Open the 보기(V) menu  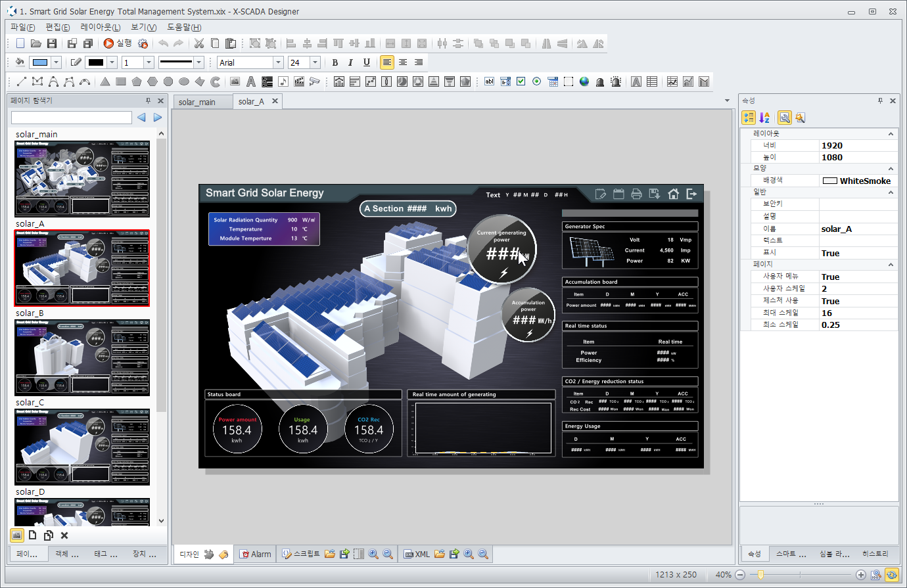144,27
